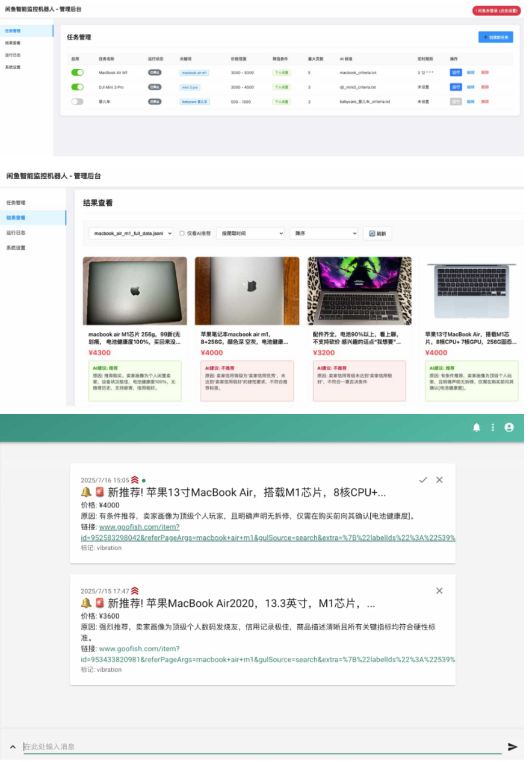Click greyed 运行 button in 婴儿车 row
Image resolution: width=532 pixels, height=762 pixels.
click(456, 102)
